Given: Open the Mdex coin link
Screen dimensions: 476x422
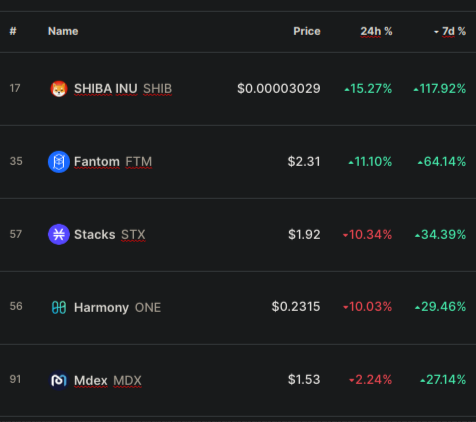Looking at the screenshot, I should [91, 380].
